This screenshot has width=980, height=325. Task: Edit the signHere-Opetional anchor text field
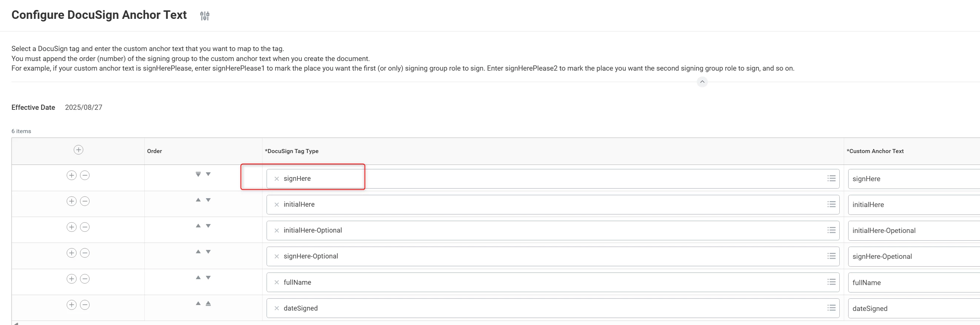click(914, 256)
